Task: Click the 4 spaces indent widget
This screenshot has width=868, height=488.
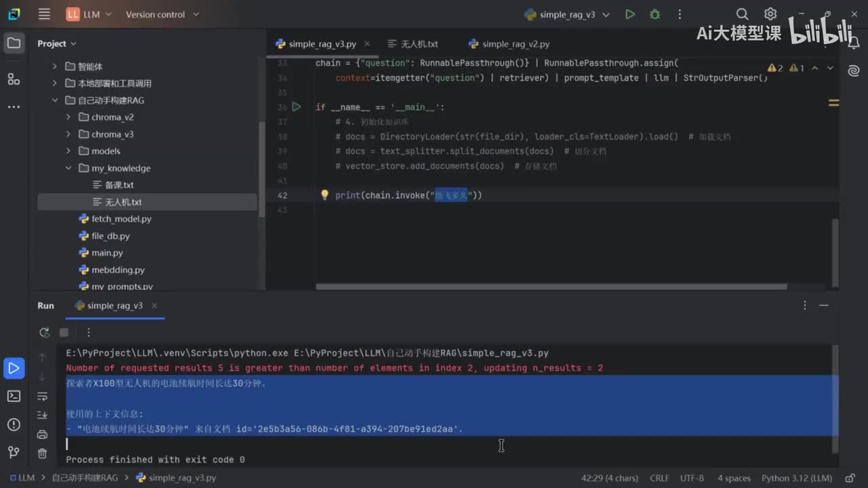Action: (x=734, y=478)
